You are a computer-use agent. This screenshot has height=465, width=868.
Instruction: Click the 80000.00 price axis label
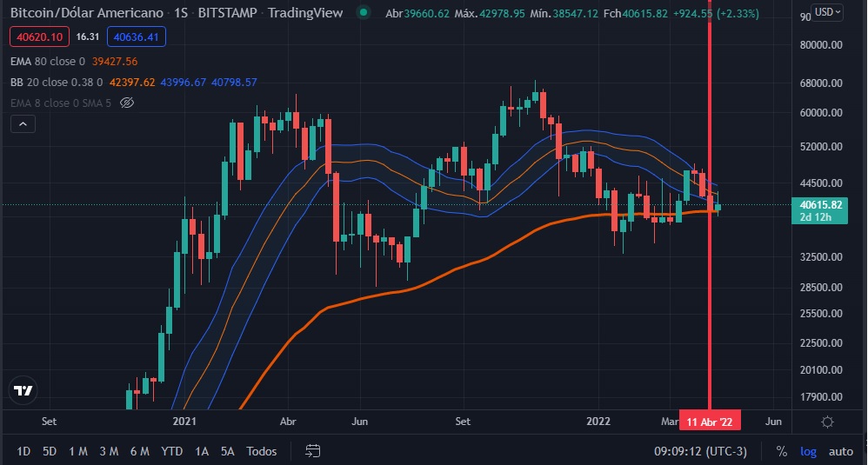tap(821, 45)
